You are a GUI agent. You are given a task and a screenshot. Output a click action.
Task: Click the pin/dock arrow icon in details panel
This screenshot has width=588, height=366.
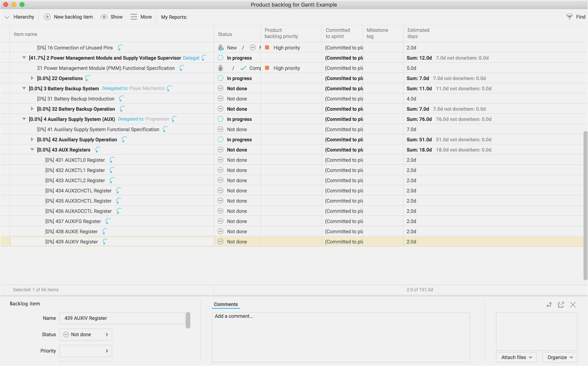click(549, 305)
